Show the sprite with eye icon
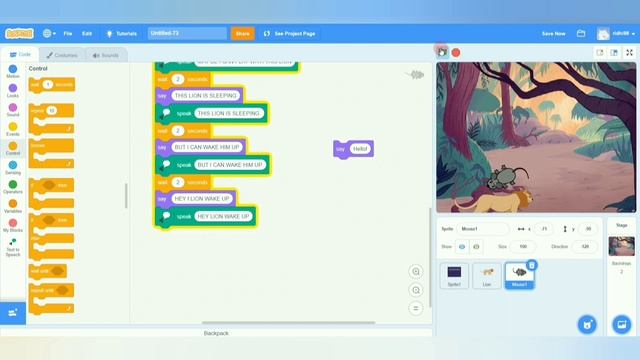The width and height of the screenshot is (640, 360). (462, 247)
